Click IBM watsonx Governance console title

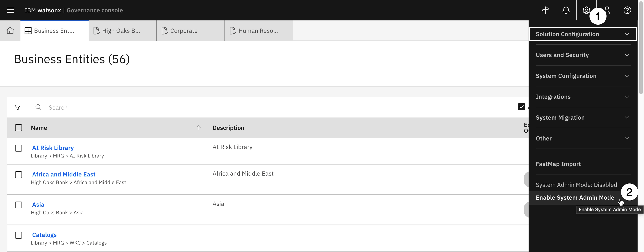[74, 10]
